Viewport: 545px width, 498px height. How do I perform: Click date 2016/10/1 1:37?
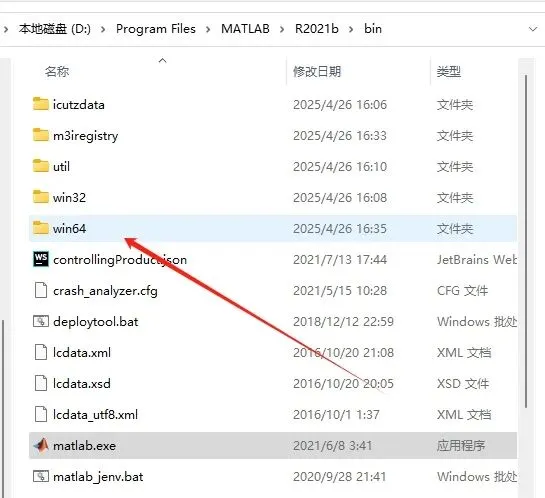click(336, 415)
